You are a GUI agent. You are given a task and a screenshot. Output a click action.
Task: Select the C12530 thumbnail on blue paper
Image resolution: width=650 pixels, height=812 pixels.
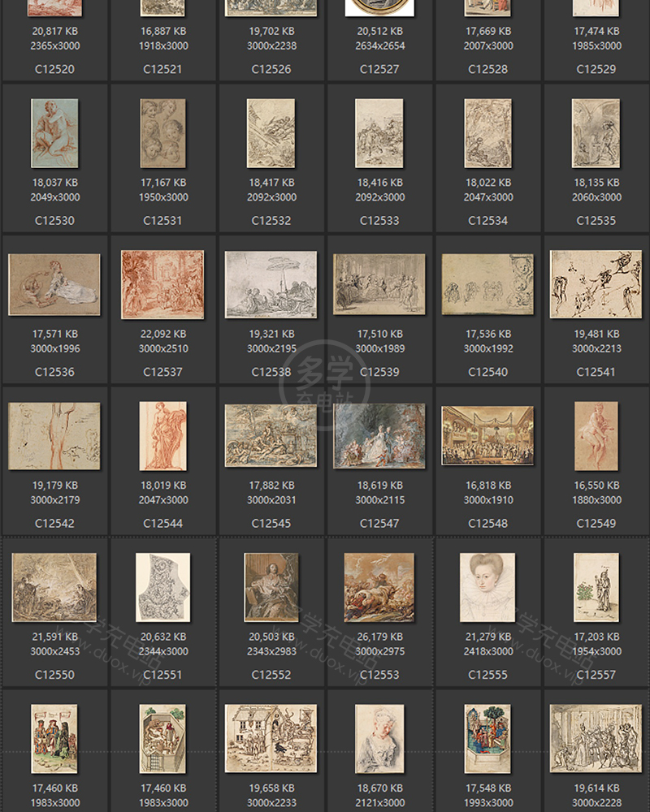coord(54,133)
